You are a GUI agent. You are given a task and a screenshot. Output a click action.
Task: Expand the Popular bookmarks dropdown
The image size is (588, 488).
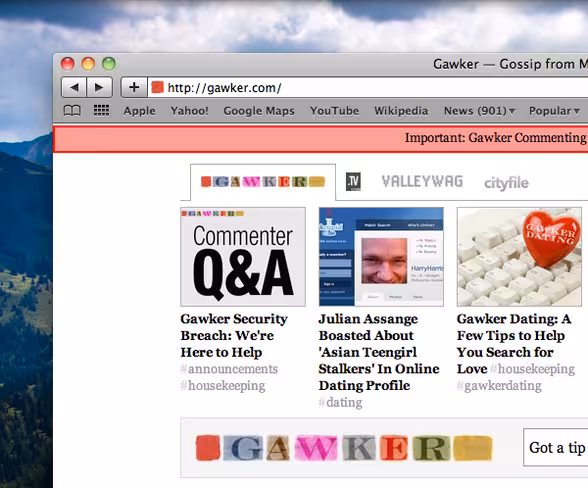[554, 111]
